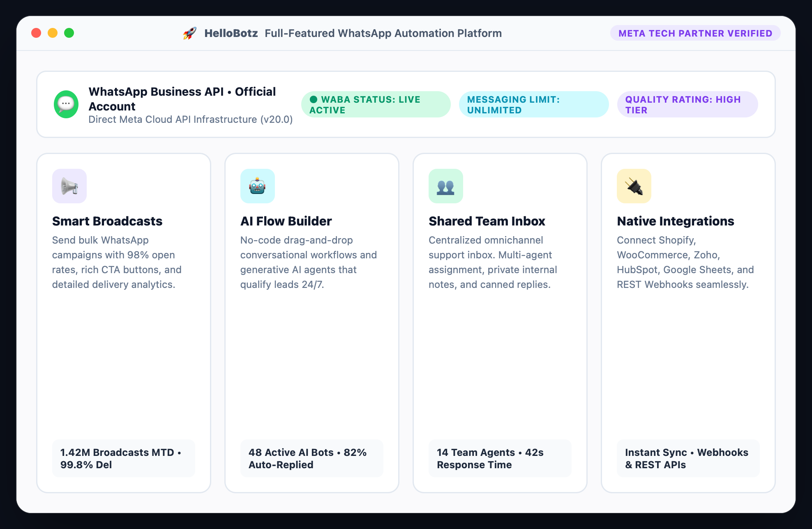
Task: Open the Native Integrations plug icon
Action: (634, 186)
